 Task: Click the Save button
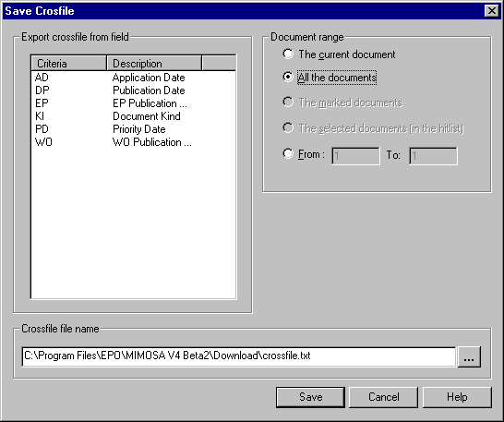tap(310, 397)
